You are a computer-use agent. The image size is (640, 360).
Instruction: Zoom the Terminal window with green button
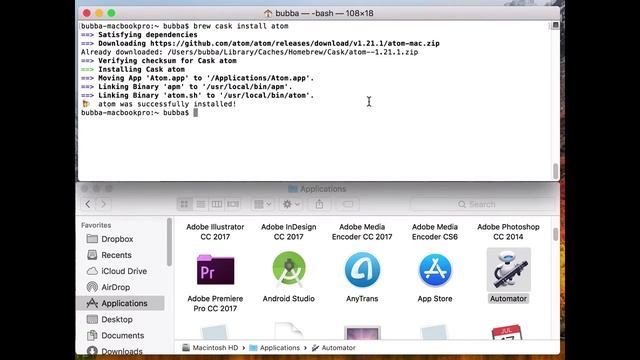point(111,13)
